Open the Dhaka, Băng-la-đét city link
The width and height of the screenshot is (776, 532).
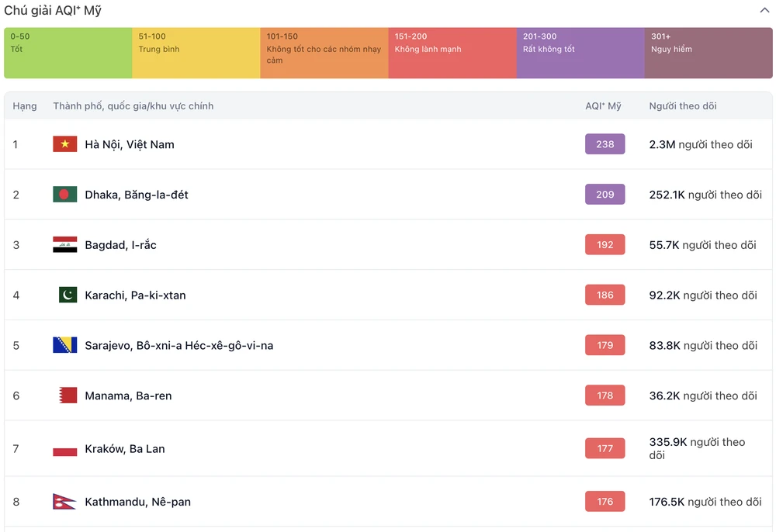[x=137, y=195]
